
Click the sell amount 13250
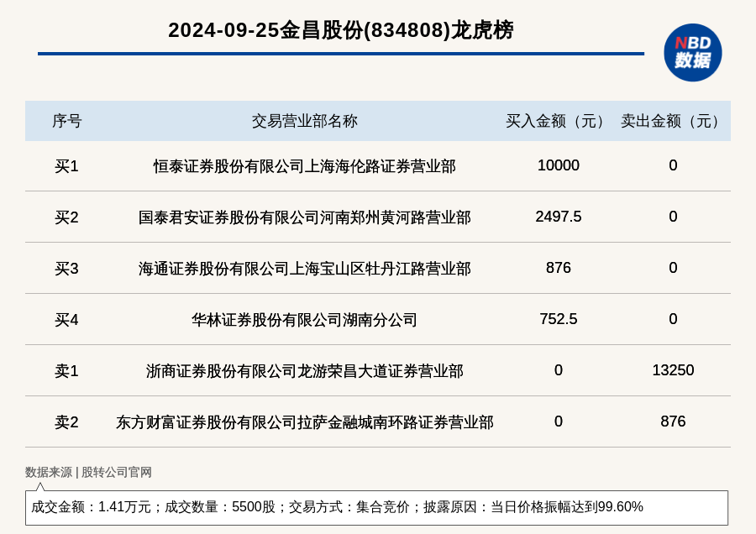pos(673,370)
